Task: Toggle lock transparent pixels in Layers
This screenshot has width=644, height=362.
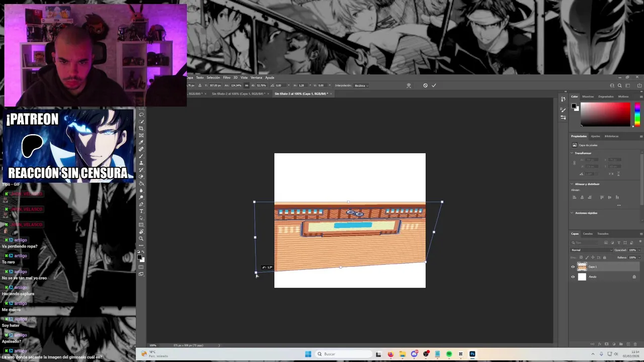Action: pos(581,257)
